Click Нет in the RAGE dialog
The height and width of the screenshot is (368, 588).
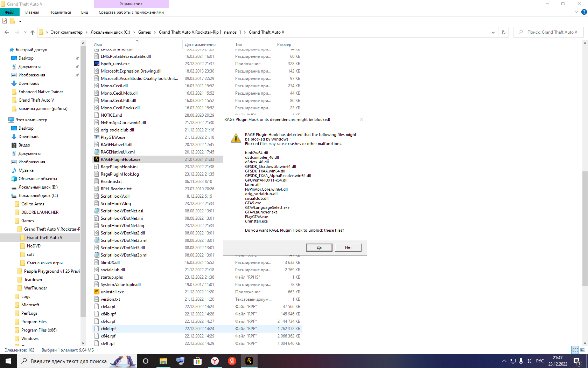click(348, 247)
